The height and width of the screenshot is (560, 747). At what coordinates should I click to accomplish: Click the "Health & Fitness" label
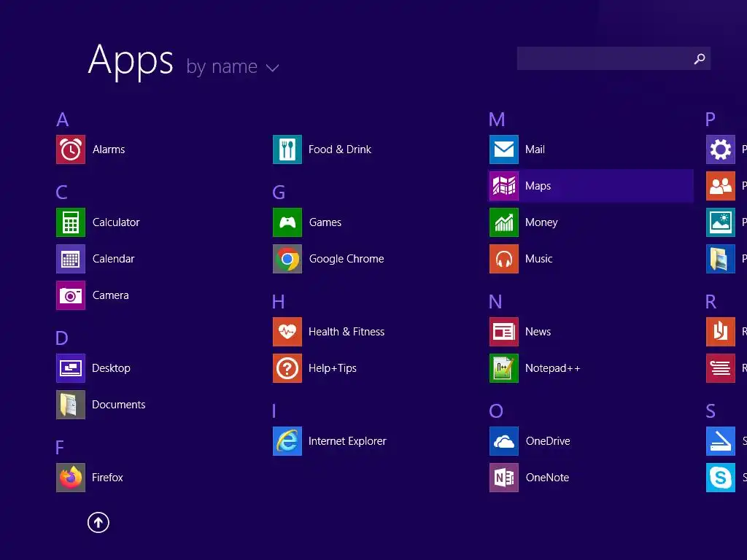[x=347, y=332]
